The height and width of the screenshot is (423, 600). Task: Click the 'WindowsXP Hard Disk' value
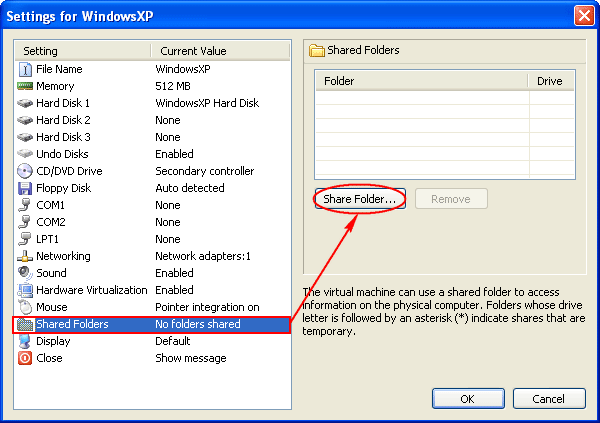tap(207, 103)
